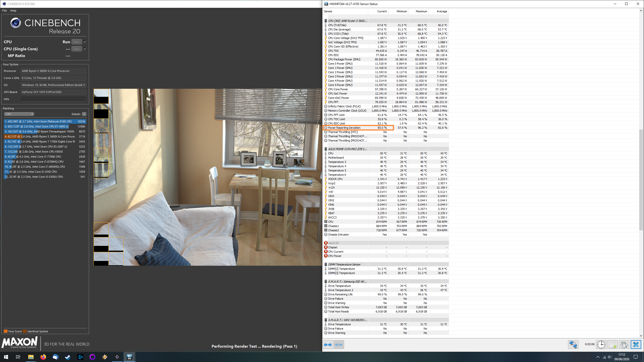Close sensors with blue X toolbar icon
The image size is (644, 362).
[x=636, y=344]
